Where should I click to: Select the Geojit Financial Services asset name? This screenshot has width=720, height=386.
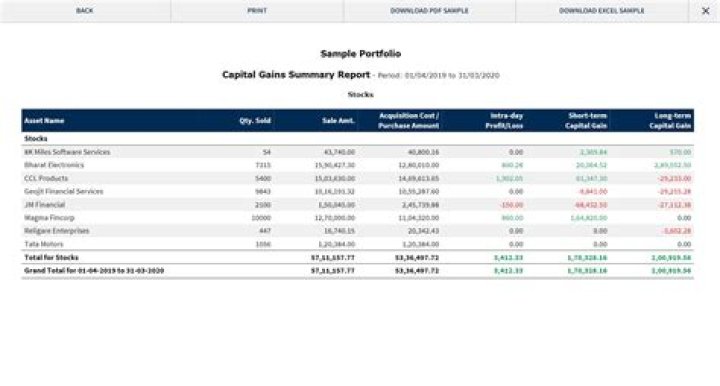coord(63,191)
